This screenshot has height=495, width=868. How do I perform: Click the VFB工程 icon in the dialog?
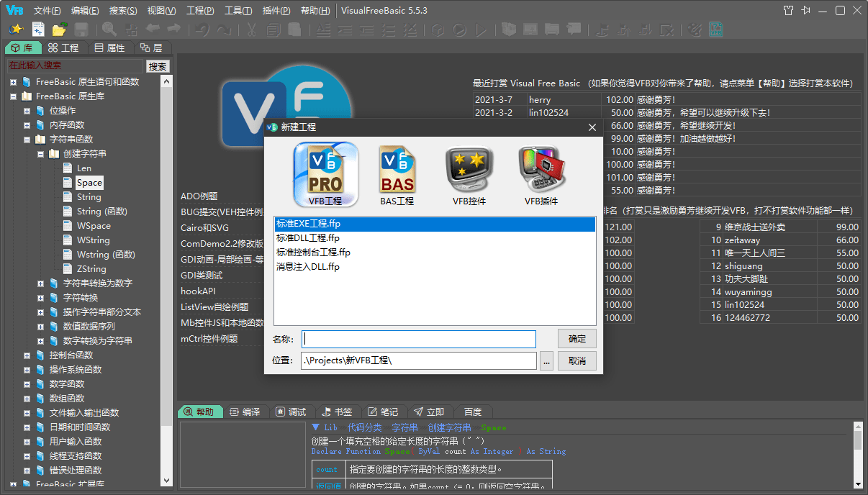325,173
